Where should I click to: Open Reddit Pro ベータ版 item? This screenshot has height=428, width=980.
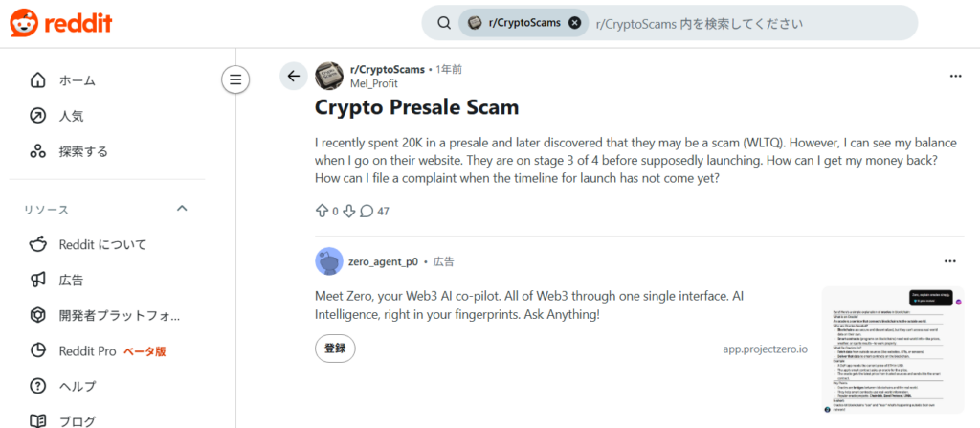108,351
